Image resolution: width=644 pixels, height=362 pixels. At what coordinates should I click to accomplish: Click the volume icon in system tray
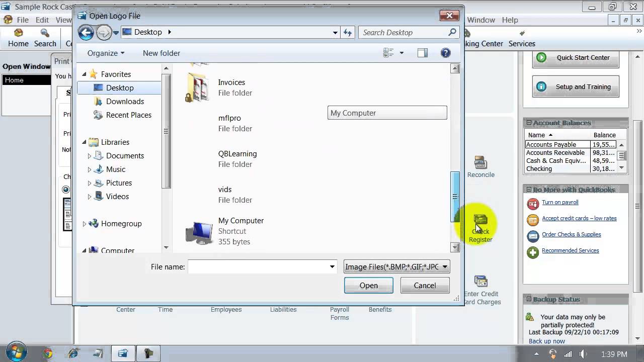pos(583,354)
